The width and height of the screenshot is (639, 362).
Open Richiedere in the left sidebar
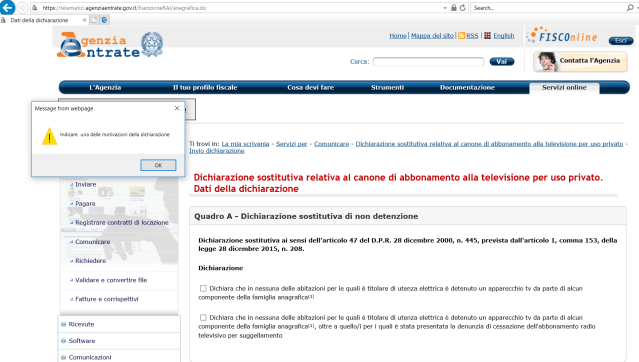click(x=90, y=260)
